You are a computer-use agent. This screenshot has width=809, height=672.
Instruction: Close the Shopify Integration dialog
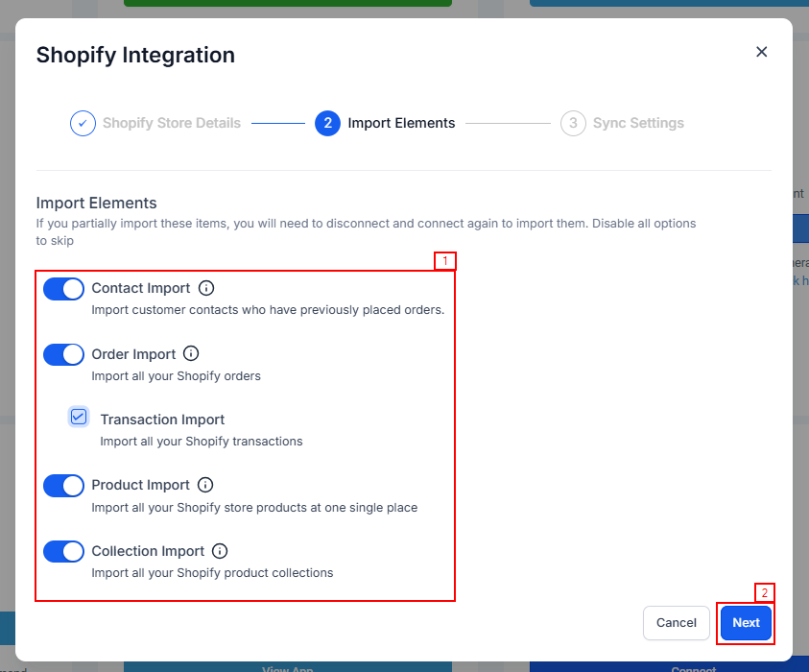(x=761, y=52)
